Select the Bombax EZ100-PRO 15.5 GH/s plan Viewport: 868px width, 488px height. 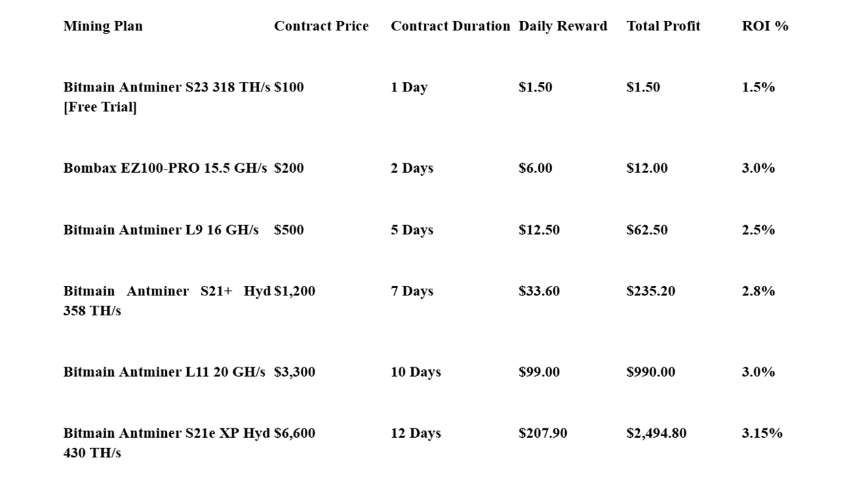[165, 168]
